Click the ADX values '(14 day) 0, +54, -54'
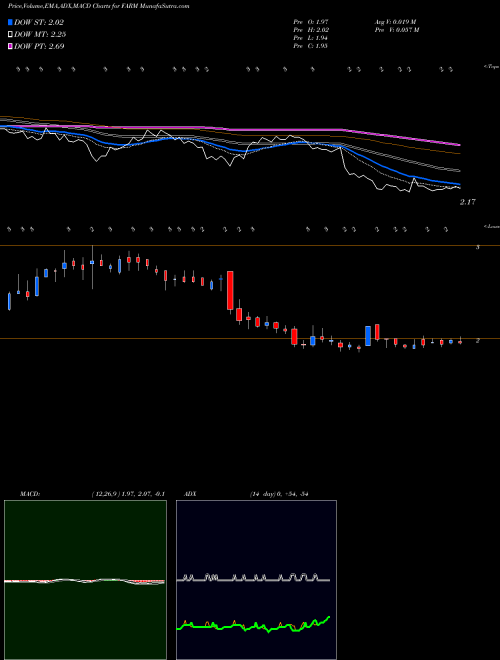The height and width of the screenshot is (660, 500). [279, 494]
